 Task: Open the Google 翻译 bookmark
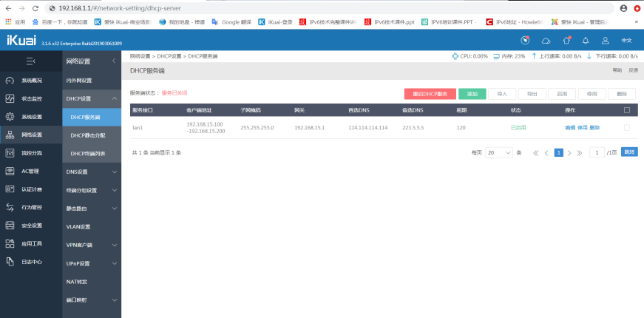click(x=231, y=22)
